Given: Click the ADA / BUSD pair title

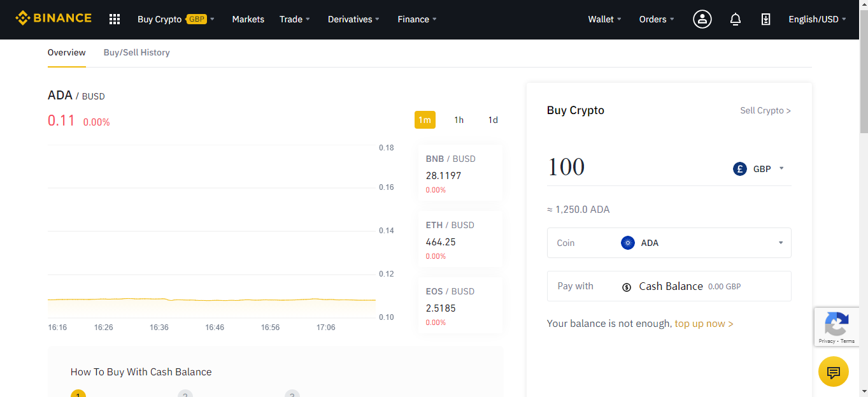Looking at the screenshot, I should coord(76,96).
